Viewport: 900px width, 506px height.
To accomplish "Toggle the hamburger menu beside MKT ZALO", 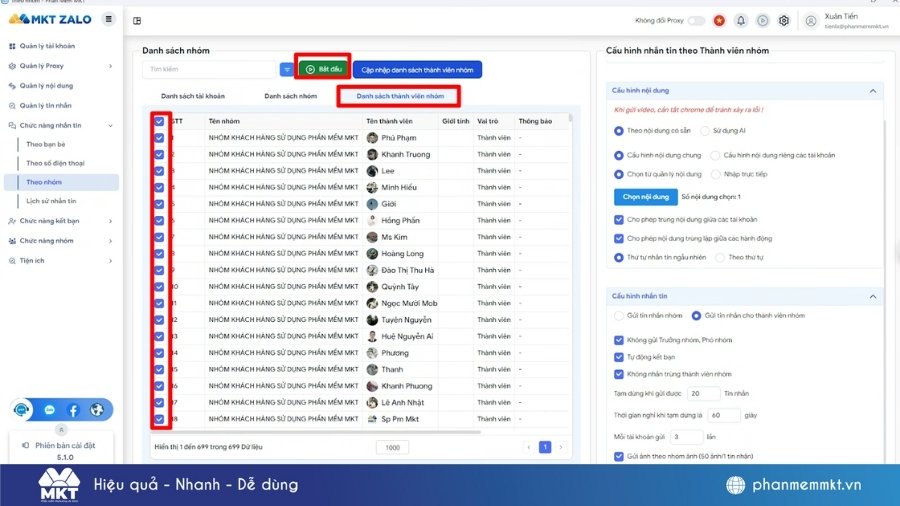I will 108,19.
